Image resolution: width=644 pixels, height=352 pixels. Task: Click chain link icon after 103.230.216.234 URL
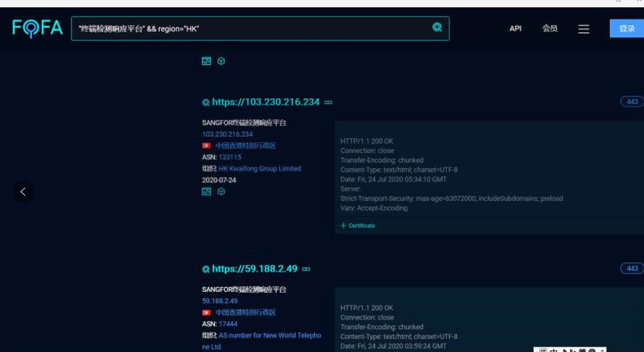coord(328,102)
